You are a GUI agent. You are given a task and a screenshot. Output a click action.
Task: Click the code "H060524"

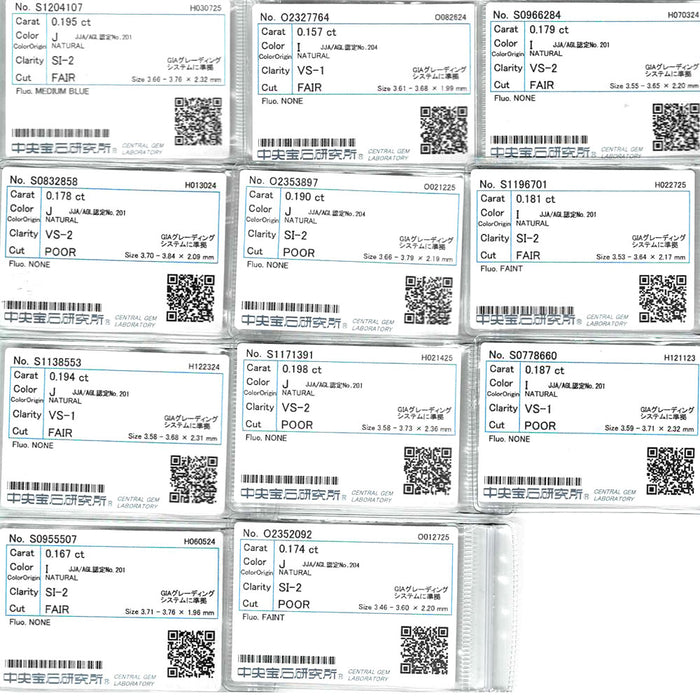(x=200, y=542)
